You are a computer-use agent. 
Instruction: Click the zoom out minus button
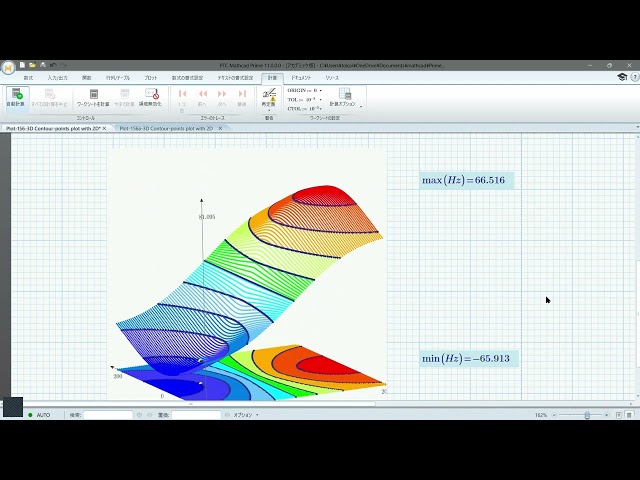[554, 415]
